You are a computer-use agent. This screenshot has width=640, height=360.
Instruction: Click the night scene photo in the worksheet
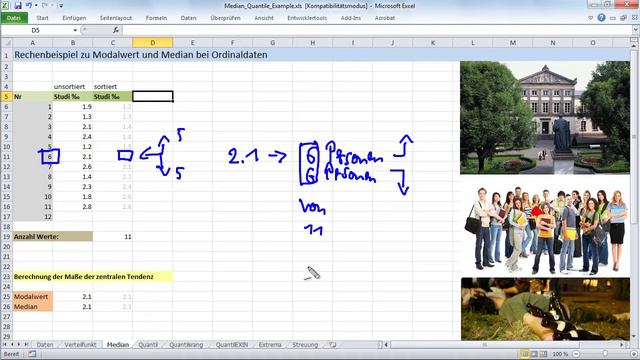tap(545, 309)
